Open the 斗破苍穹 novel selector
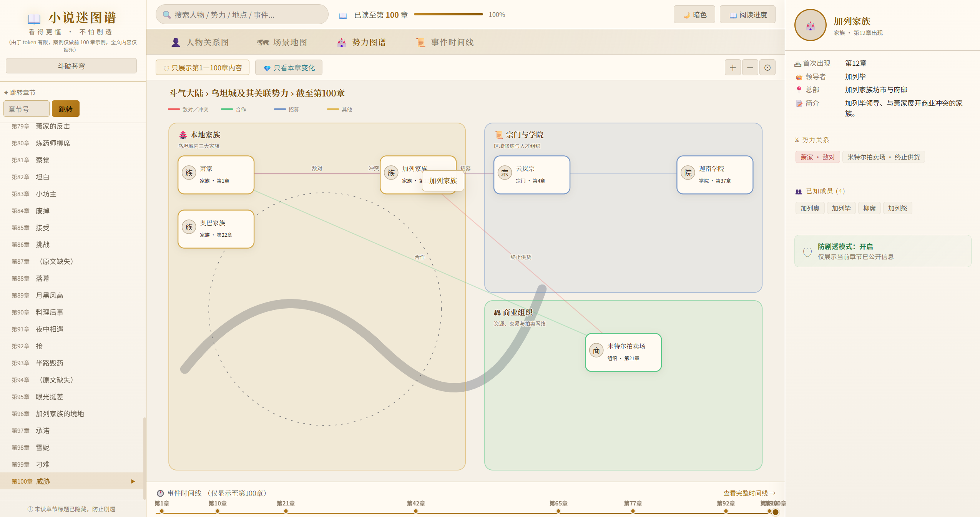This screenshot has width=980, height=517. 71,66
